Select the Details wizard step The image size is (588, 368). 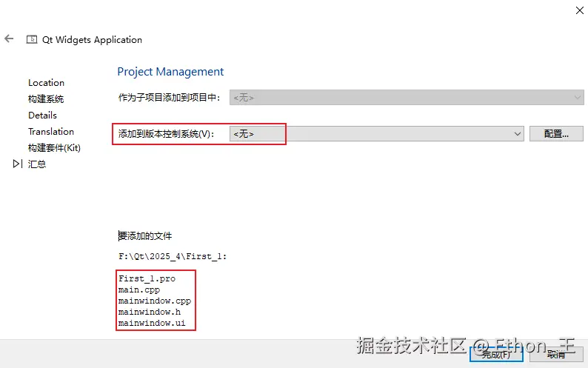(x=43, y=116)
